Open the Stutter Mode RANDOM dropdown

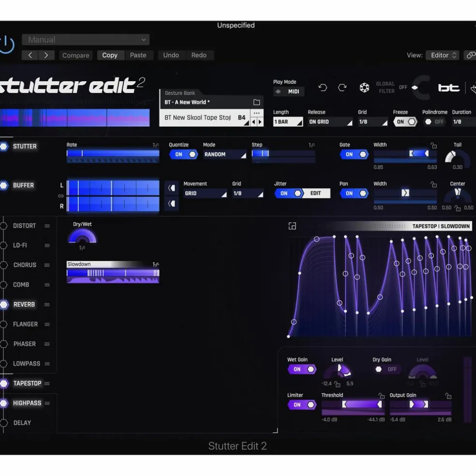click(224, 154)
